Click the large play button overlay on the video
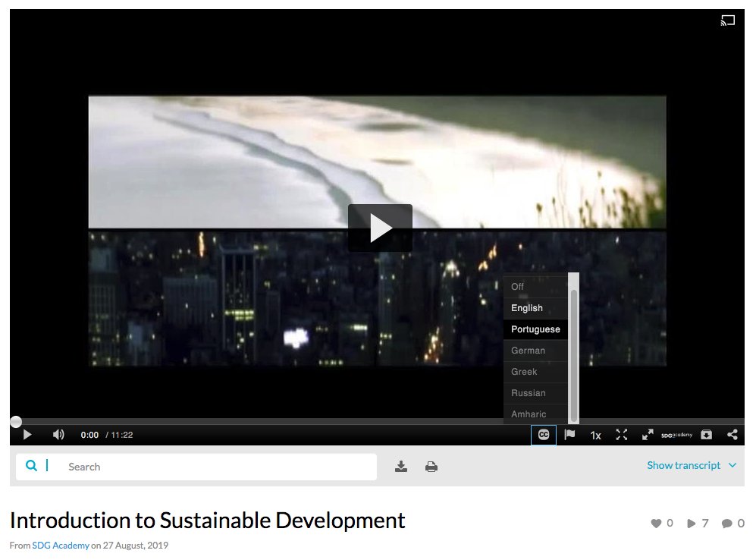The height and width of the screenshot is (560, 756). tap(380, 228)
